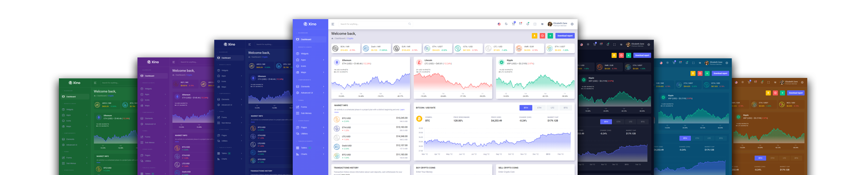Image resolution: width=868 pixels, height=175 pixels.
Task: Switch to the ETH tab in Bitcoin rate
Action: click(x=539, y=108)
